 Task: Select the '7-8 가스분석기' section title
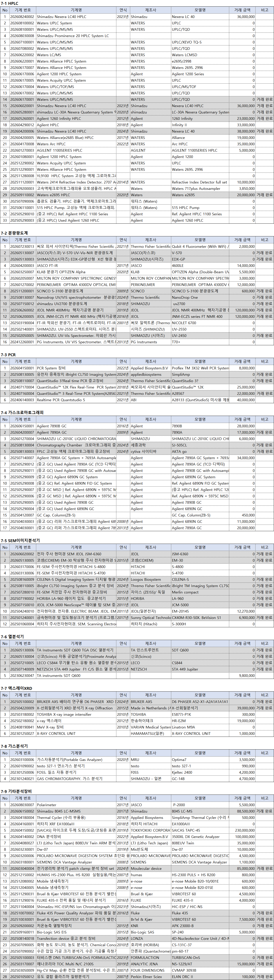click(x=14, y=746)
